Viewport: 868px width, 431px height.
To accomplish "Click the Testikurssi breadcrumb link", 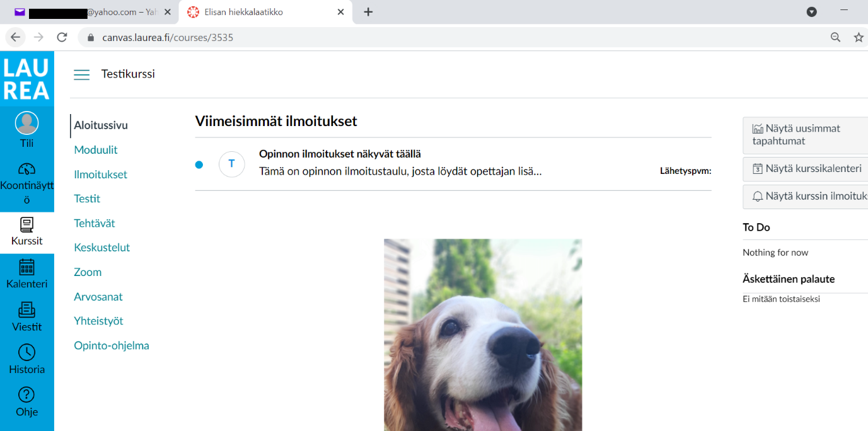I will 128,74.
